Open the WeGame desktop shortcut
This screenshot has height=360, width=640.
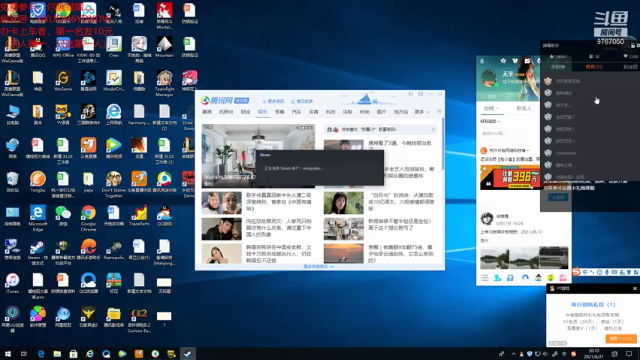[x=63, y=80]
